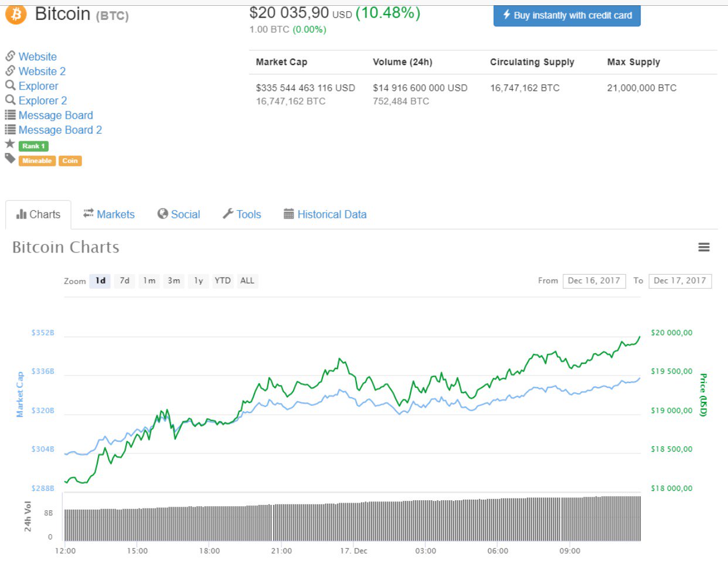This screenshot has width=728, height=584.
Task: Open the Website link
Action: pyautogui.click(x=38, y=57)
